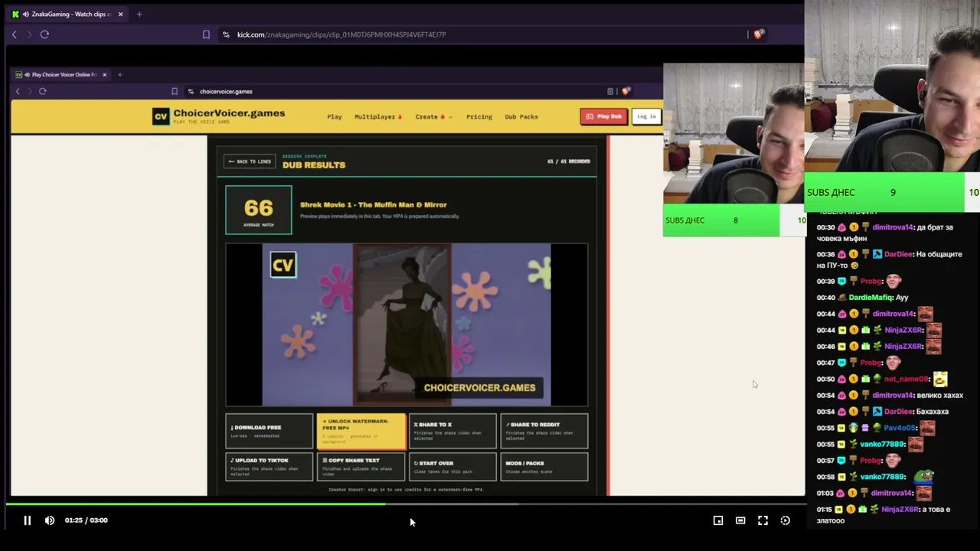
Task: Mute audio on the ZnakaGaming tab
Action: tap(26, 14)
